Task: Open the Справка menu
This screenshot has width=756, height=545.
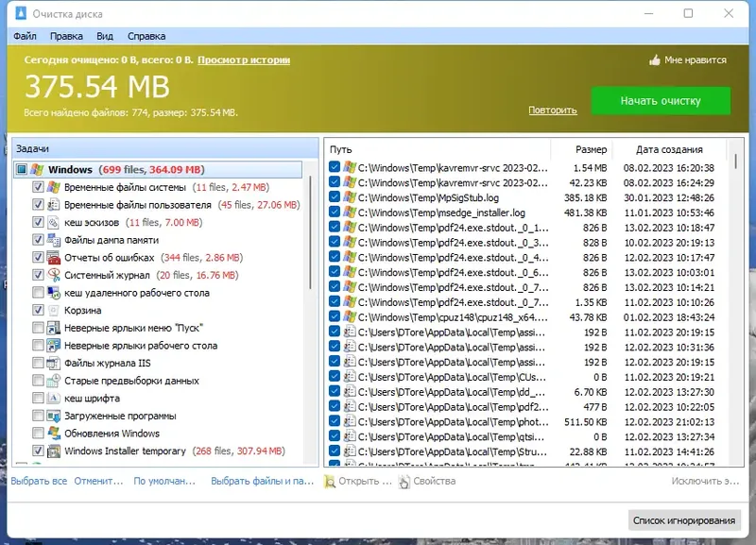Action: coord(146,36)
